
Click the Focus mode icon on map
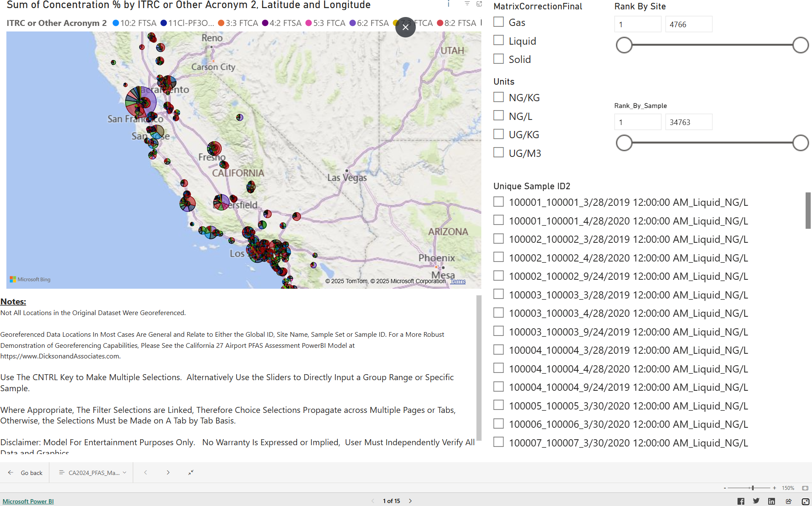tap(479, 4)
